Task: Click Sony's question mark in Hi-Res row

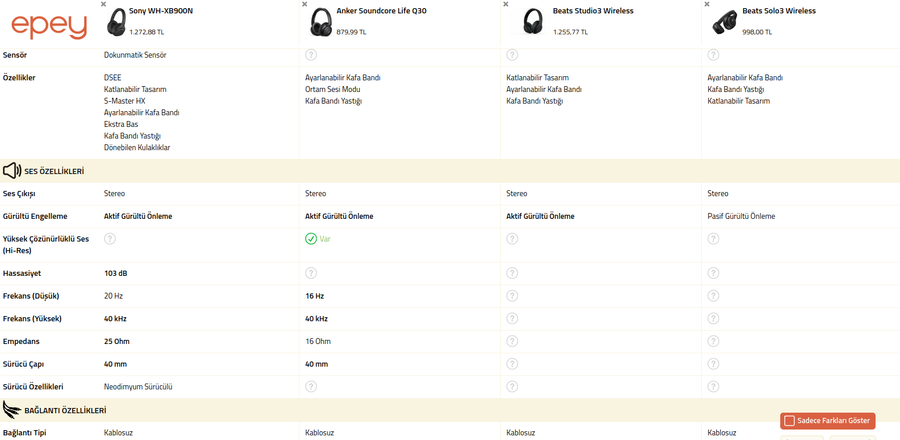Action: 110,239
